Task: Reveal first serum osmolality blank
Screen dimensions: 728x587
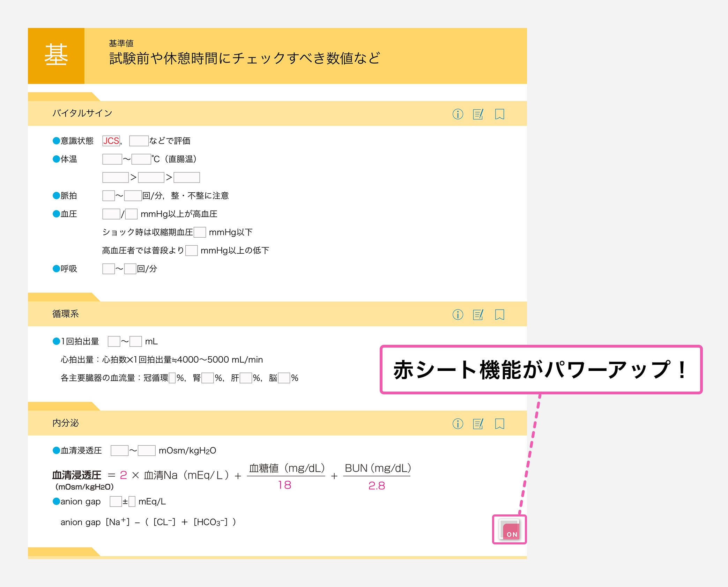Action: click(119, 451)
